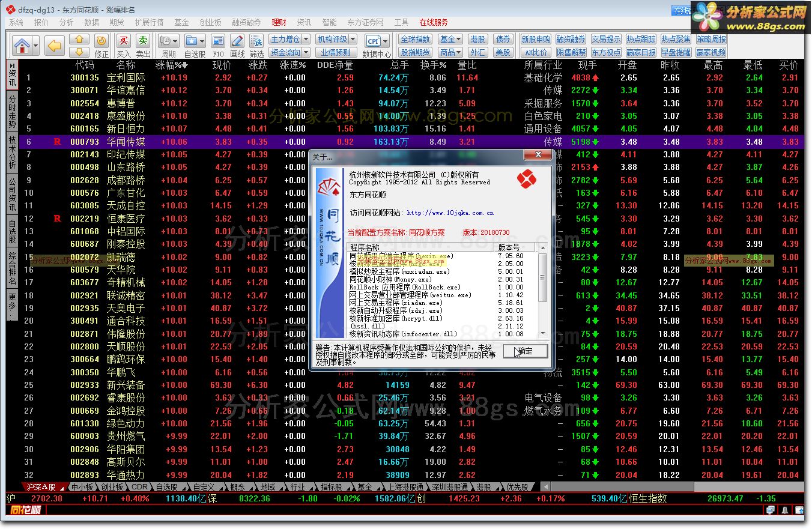
Task: Open the 在线服务 menu
Action: tap(434, 22)
